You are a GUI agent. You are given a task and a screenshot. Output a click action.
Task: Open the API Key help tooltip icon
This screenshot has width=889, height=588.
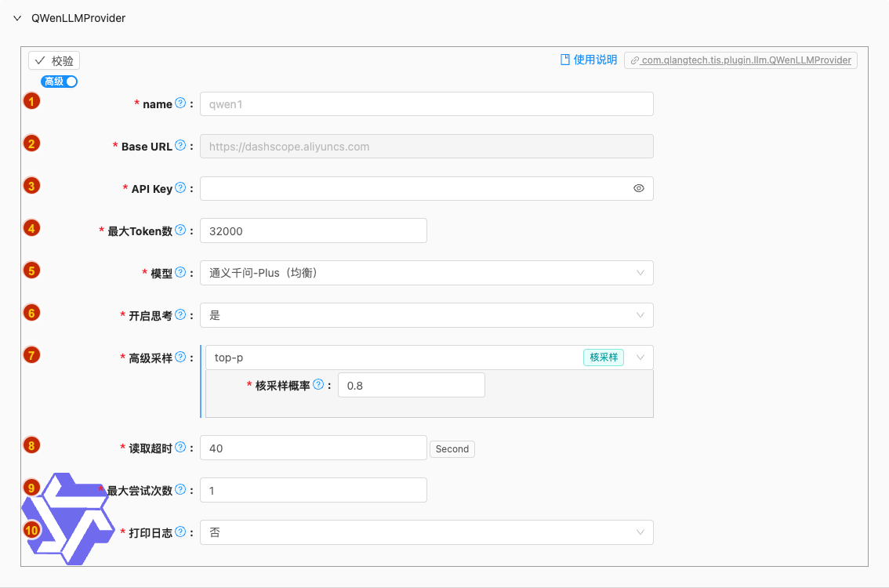[180, 187]
